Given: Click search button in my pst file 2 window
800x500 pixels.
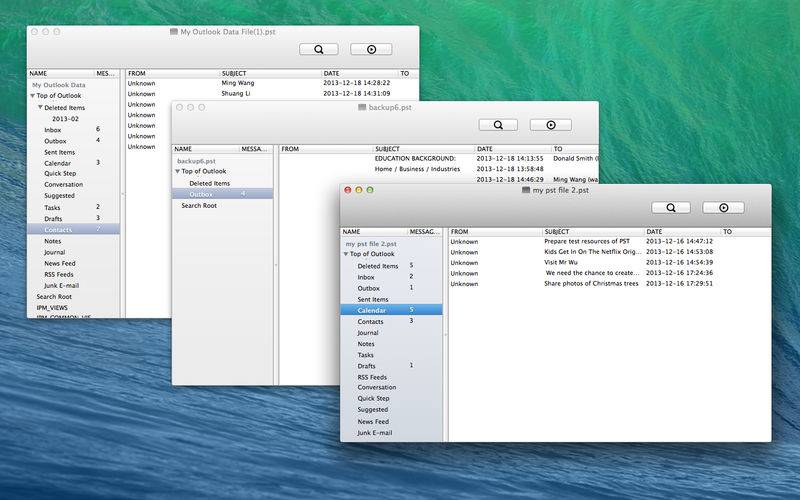Looking at the screenshot, I should click(x=670, y=208).
